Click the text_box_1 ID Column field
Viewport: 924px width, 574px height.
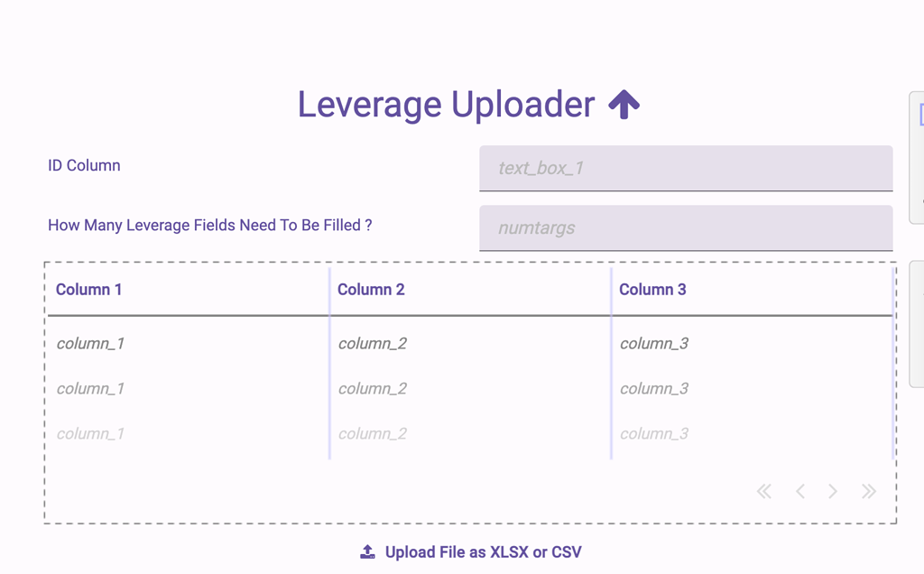click(x=685, y=168)
